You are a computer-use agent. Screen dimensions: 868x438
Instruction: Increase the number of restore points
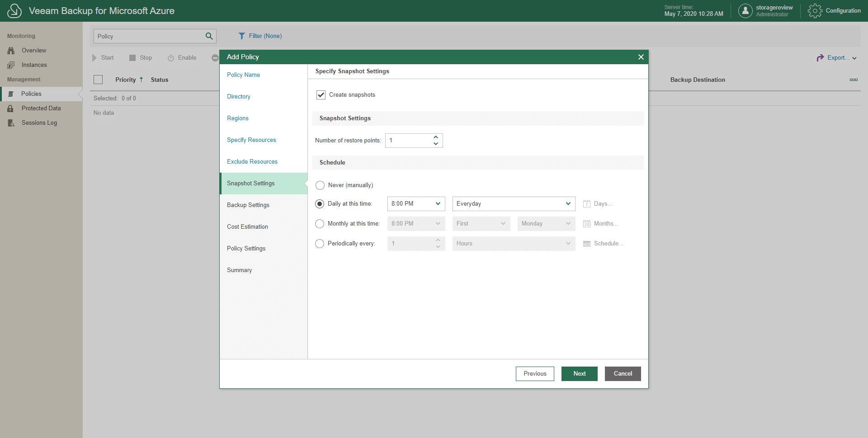coord(436,137)
